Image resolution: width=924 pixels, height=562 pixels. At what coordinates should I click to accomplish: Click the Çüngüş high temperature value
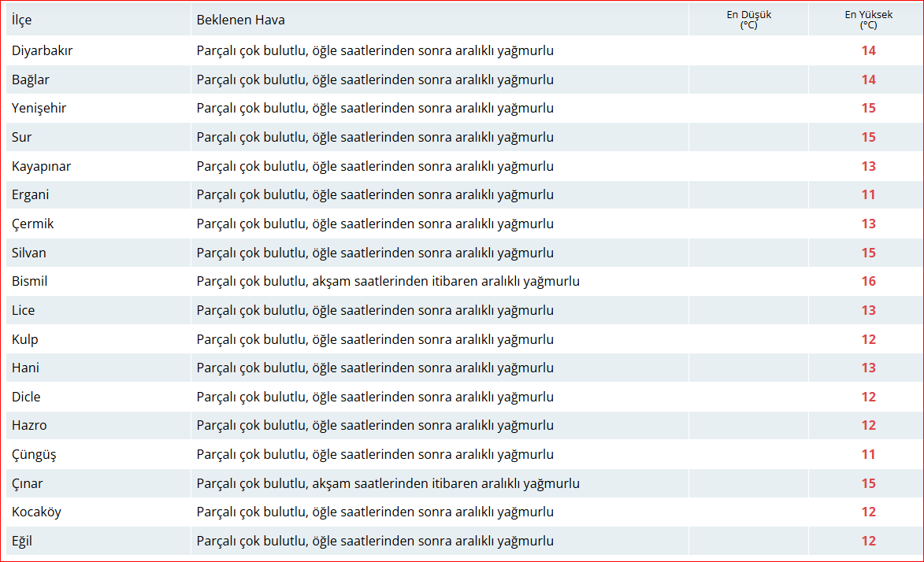[x=868, y=454]
